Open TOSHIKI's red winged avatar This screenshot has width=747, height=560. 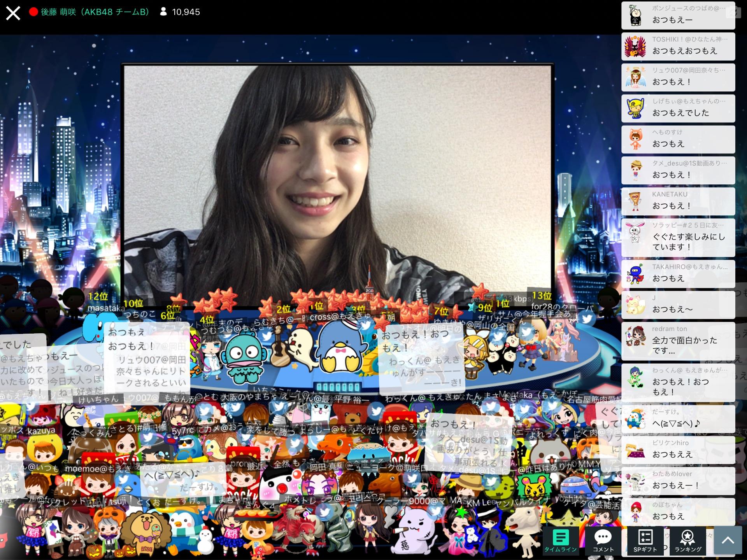point(635,46)
